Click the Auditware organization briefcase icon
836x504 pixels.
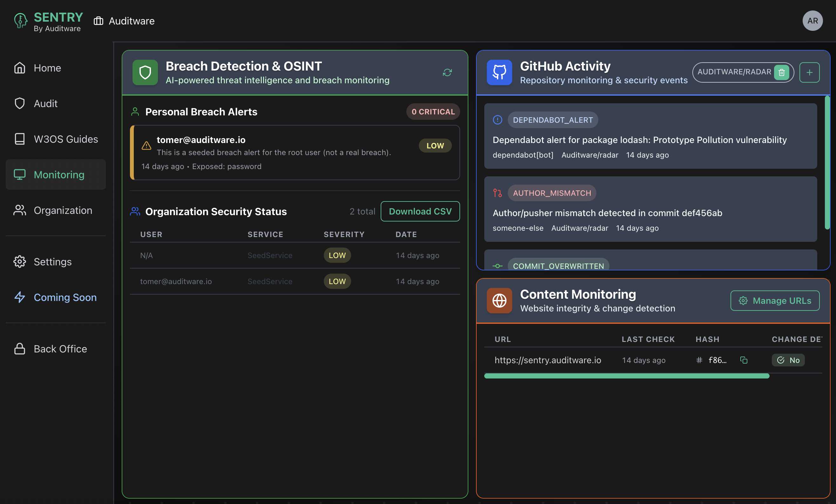pos(99,21)
